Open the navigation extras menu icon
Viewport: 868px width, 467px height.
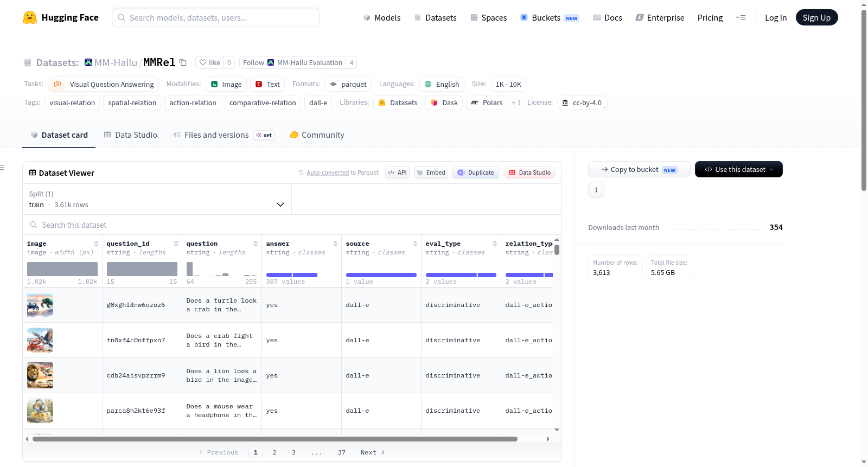coord(741,17)
